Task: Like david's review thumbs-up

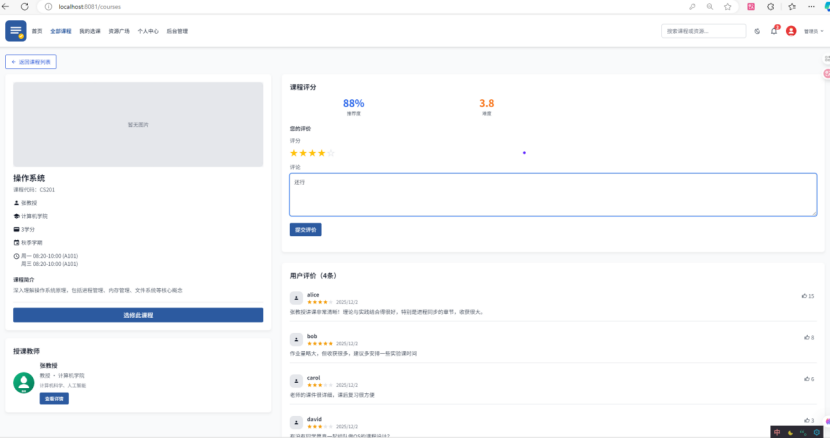Action: [x=809, y=421]
